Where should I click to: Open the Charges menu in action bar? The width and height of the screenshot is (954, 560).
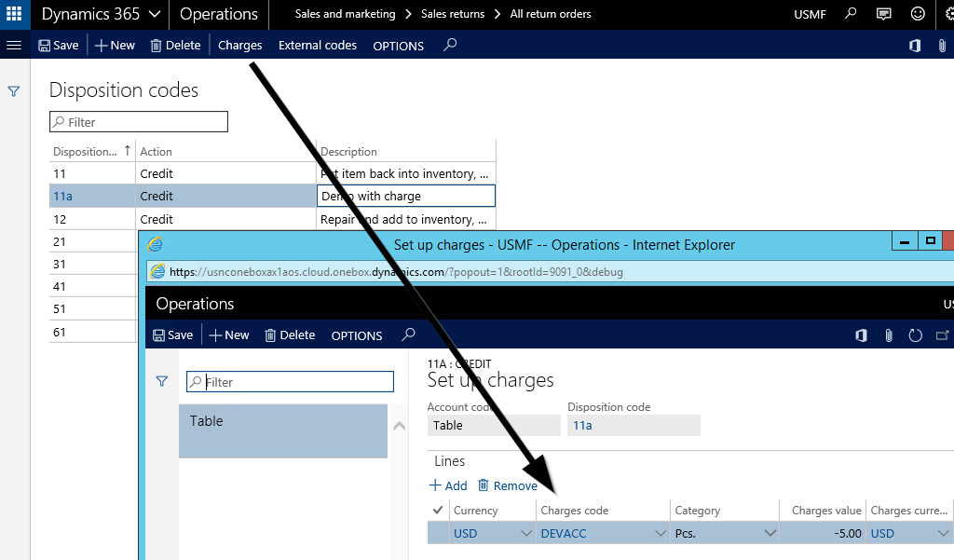click(x=239, y=45)
